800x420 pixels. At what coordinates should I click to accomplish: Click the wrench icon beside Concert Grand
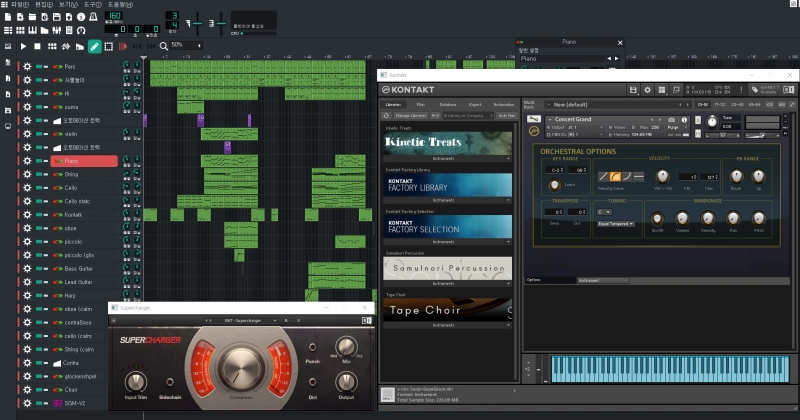pos(536,119)
